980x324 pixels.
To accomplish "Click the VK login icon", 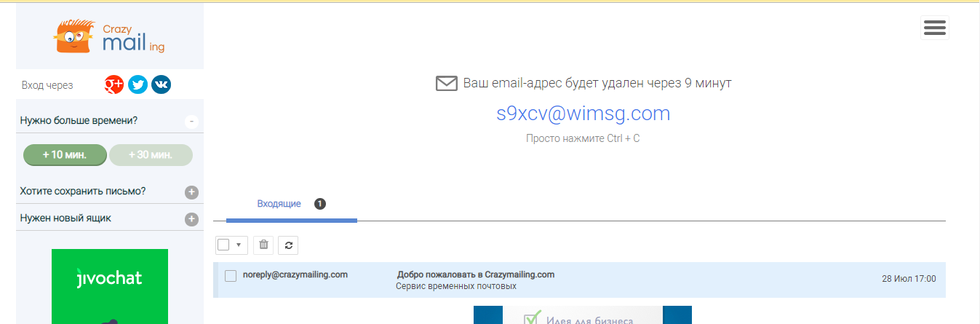I will 161,85.
